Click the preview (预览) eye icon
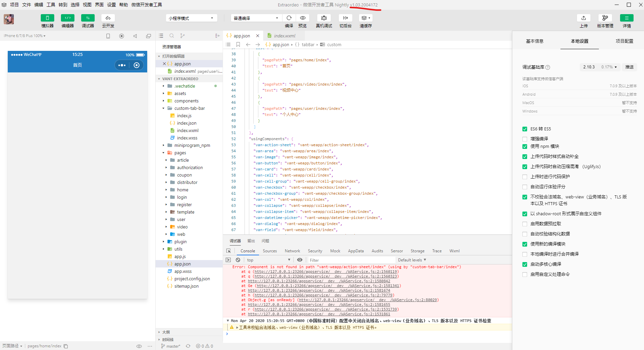The width and height of the screenshot is (644, 350). click(x=303, y=18)
